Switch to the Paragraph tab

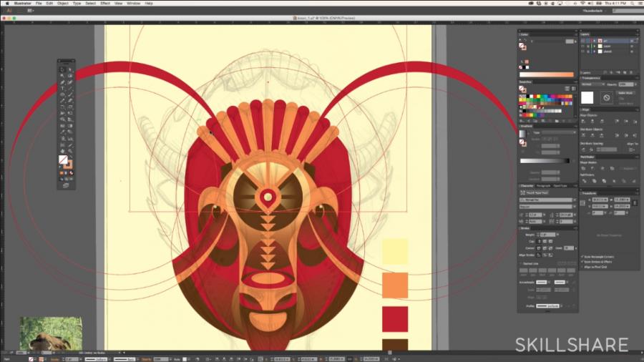click(x=544, y=186)
